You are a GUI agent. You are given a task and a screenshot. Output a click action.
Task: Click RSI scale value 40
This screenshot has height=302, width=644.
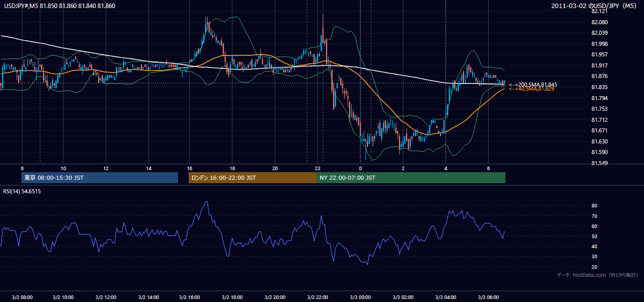pos(595,246)
